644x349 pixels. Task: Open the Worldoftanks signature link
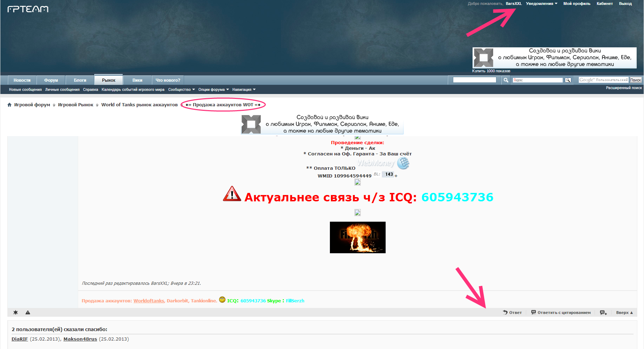point(149,301)
